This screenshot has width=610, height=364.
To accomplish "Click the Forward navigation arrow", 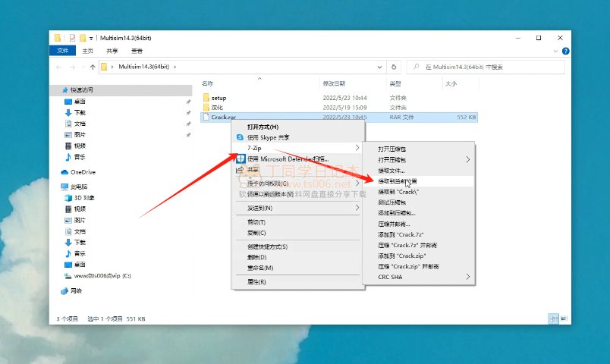I will (x=72, y=67).
